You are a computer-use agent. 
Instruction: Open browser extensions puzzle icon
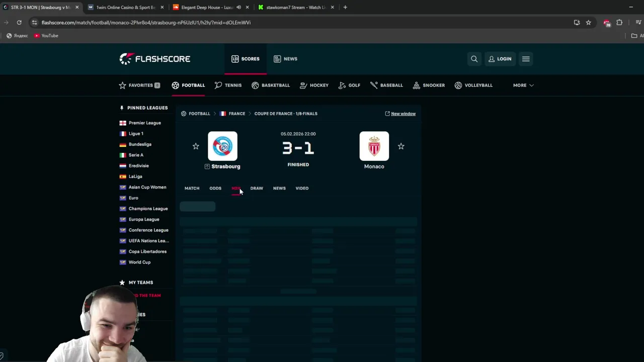point(619,23)
